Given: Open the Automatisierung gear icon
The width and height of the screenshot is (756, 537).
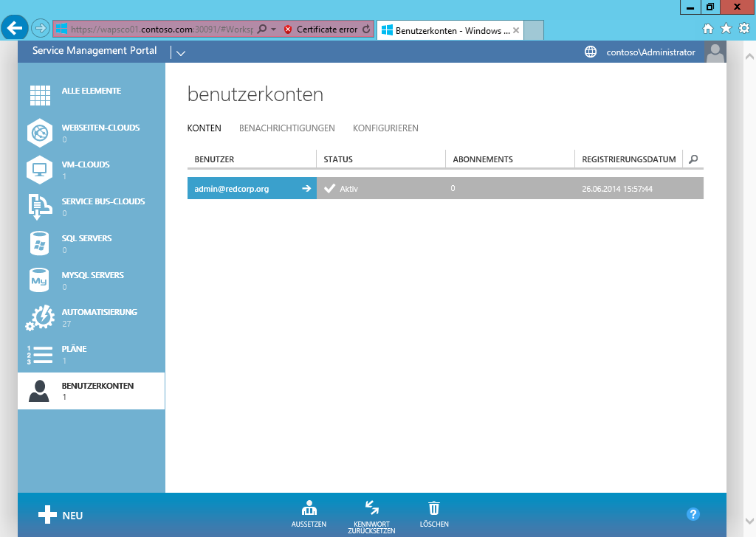Looking at the screenshot, I should tap(40, 318).
